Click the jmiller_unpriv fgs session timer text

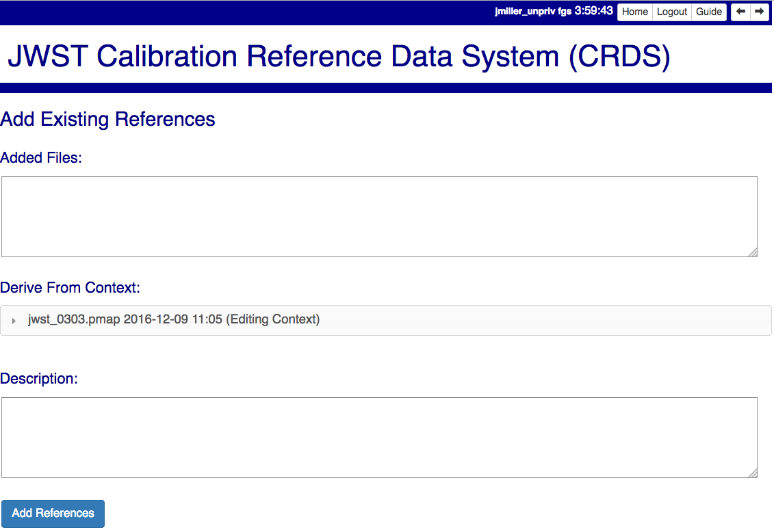554,11
